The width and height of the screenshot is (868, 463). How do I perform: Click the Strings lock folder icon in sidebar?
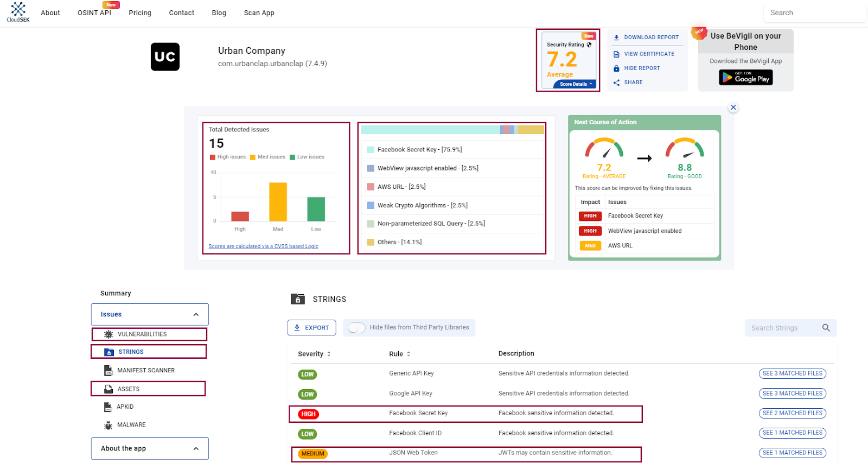[x=109, y=352]
